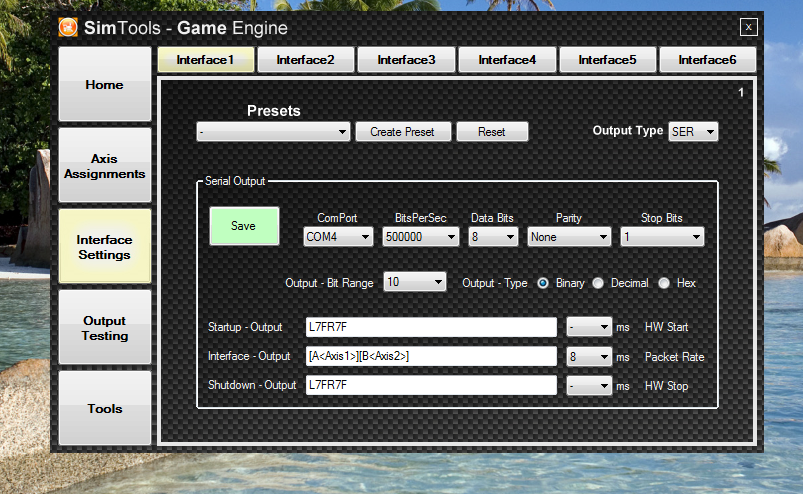
Task: Open the Tools section
Action: (104, 409)
